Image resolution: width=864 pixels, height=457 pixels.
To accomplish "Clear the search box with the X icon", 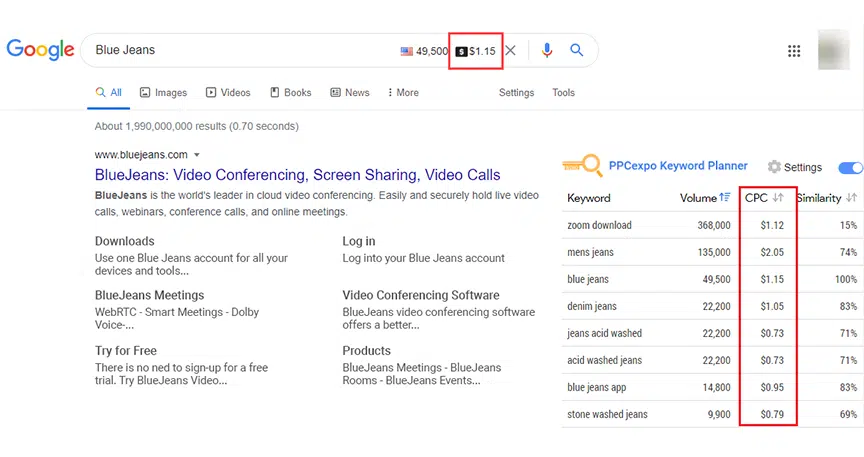I will click(x=511, y=51).
